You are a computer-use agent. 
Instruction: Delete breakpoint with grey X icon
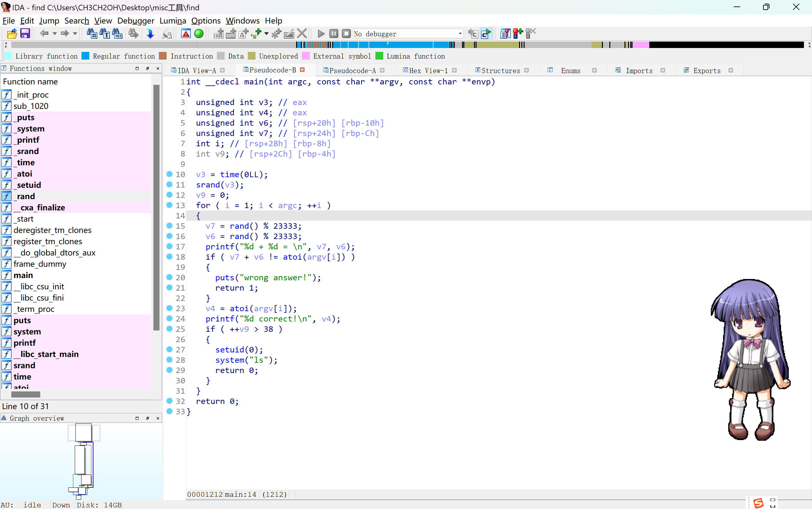pos(531,34)
